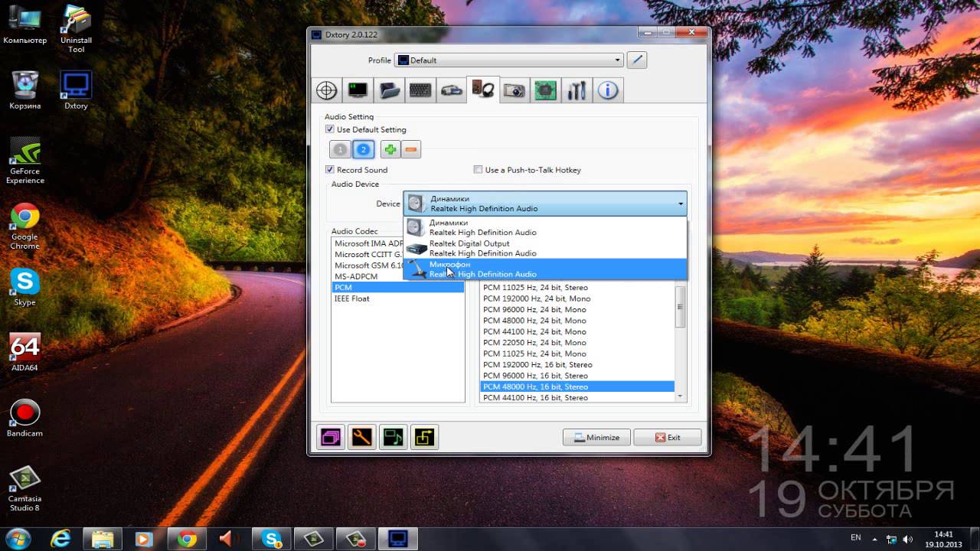Enable Use a Push-to-Talk Hotkey

coord(479,170)
